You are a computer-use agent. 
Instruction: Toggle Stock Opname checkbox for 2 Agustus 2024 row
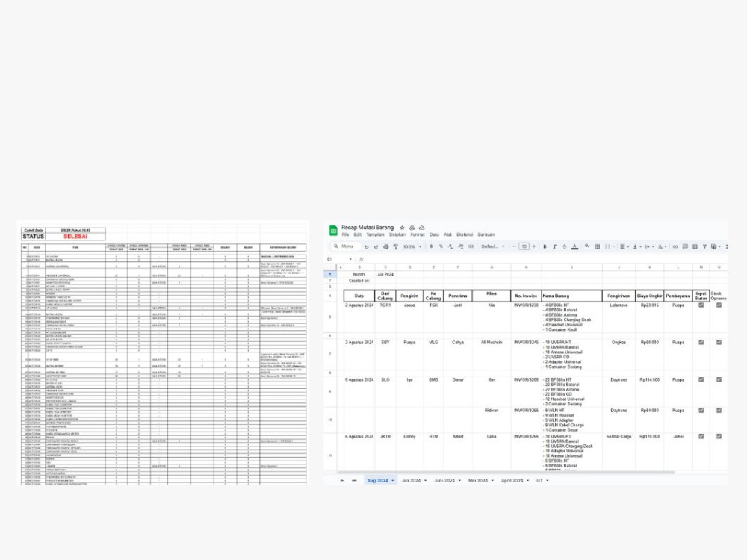click(719, 305)
